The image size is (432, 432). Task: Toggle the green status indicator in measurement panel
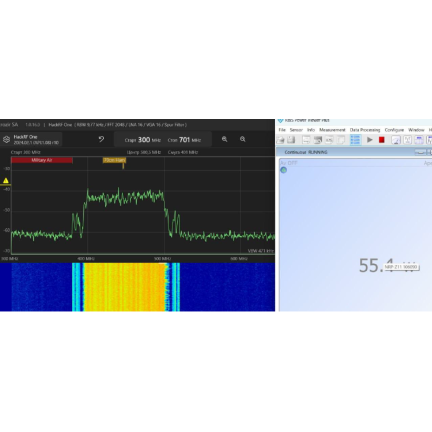coord(284,170)
